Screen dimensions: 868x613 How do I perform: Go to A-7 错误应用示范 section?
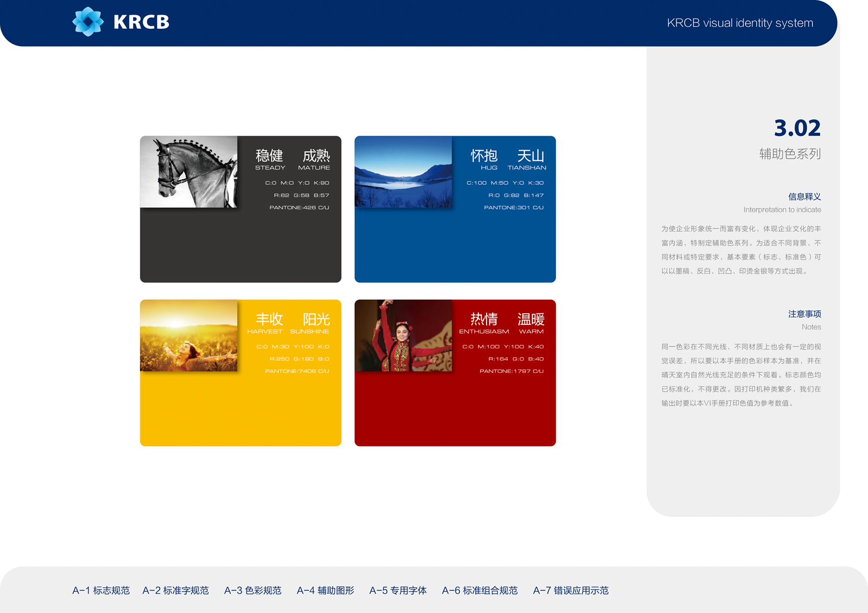tap(571, 591)
